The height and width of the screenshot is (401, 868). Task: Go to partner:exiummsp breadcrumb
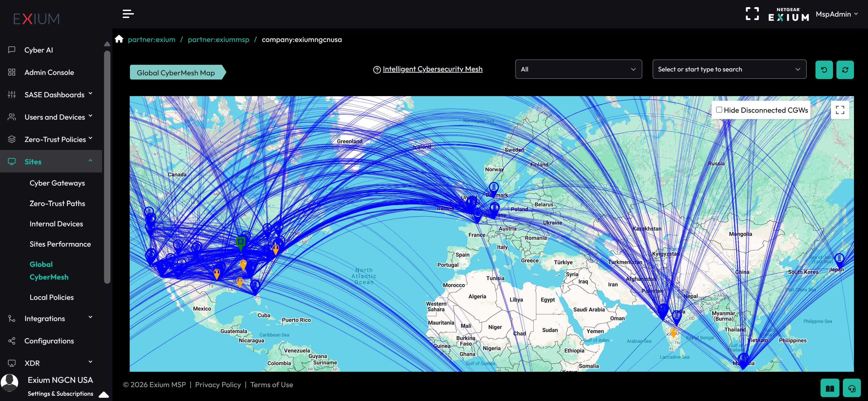click(218, 39)
